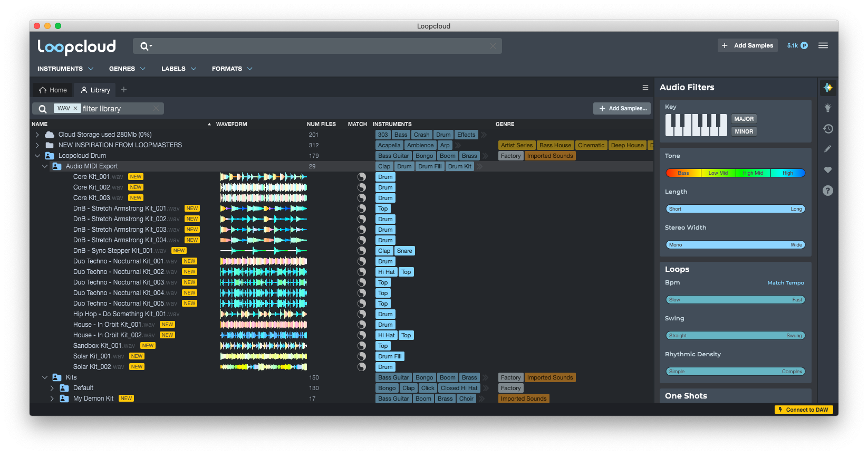Toggle the High tone filter

[788, 173]
